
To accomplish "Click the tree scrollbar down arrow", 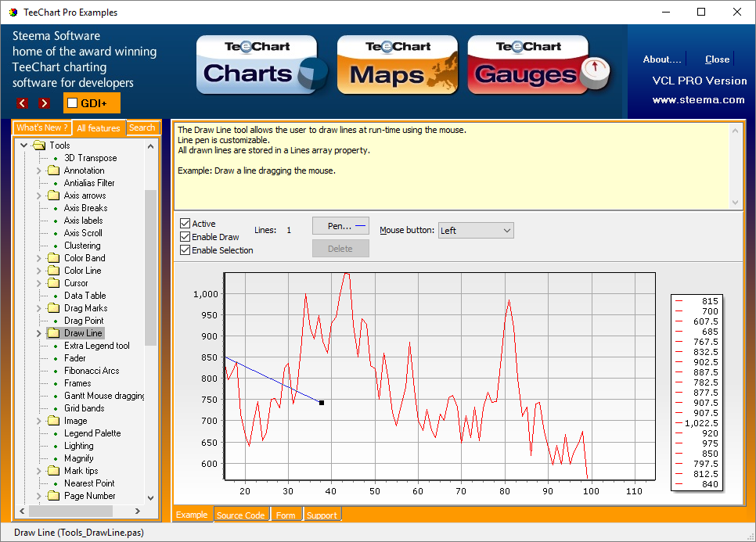I will pyautogui.click(x=150, y=497).
